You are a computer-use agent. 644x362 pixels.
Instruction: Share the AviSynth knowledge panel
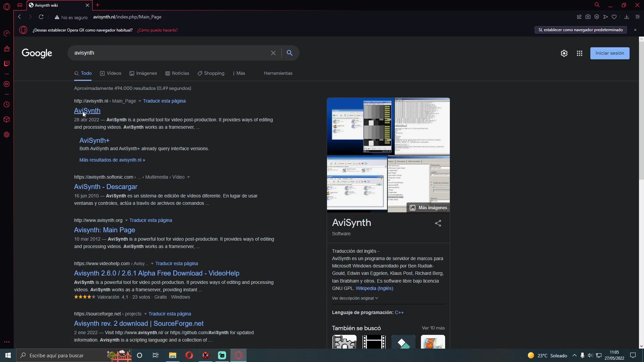(x=438, y=223)
